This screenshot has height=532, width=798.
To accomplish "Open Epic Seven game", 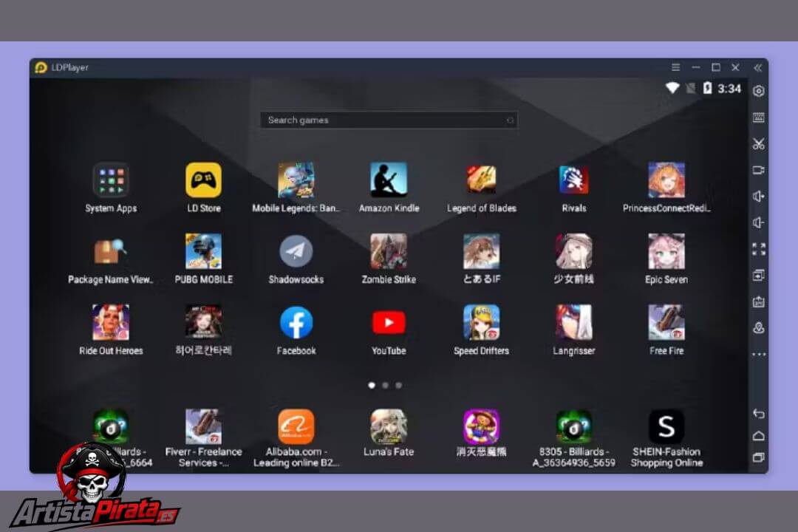I will click(x=666, y=251).
